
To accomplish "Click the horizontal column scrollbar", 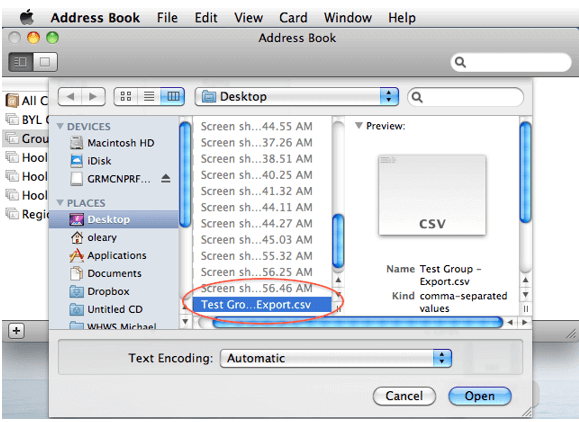I will point(357,322).
